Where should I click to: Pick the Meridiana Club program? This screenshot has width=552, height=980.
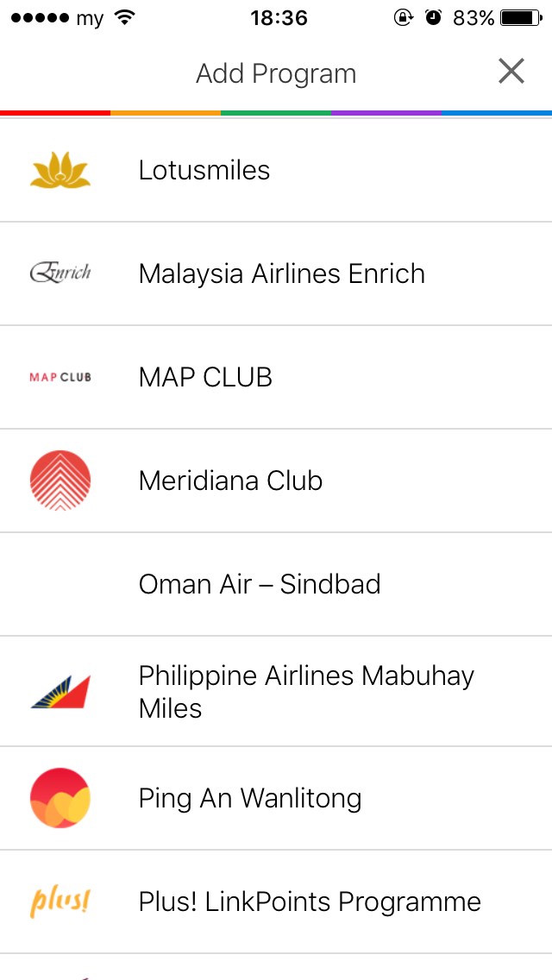tap(230, 481)
